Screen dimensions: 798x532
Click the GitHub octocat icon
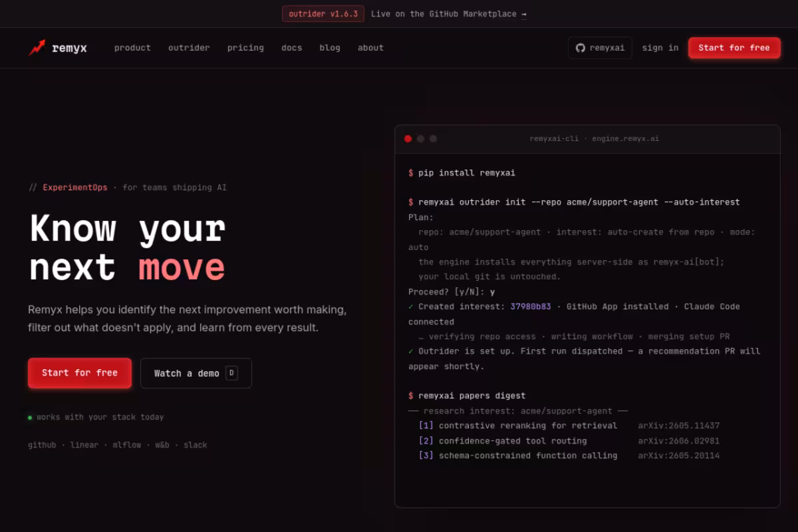(x=580, y=48)
